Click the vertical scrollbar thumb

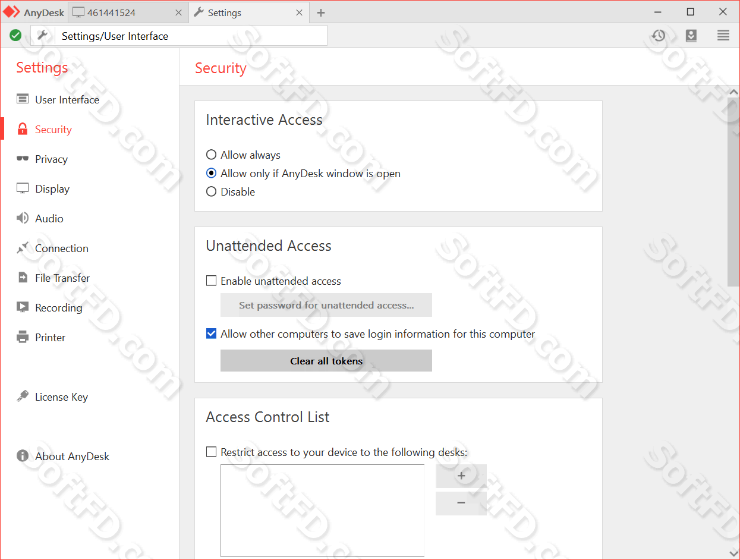733,193
